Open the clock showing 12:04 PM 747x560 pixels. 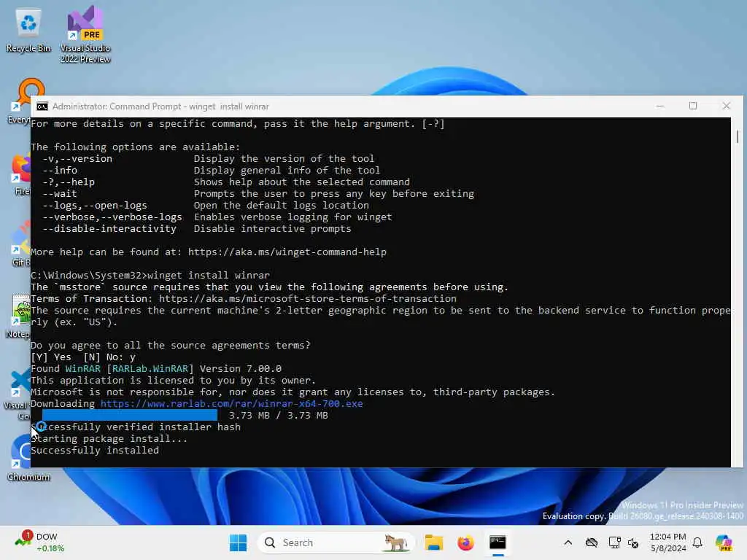(x=668, y=542)
